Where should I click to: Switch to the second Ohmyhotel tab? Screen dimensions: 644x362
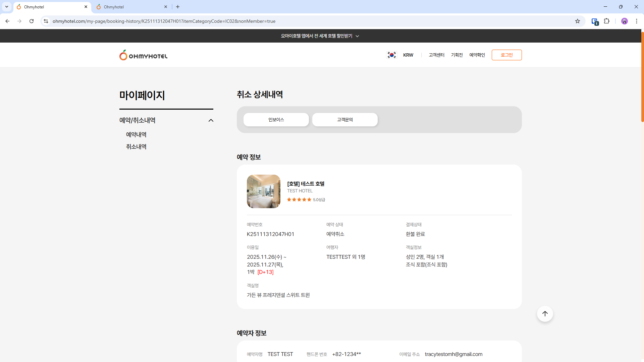131,7
